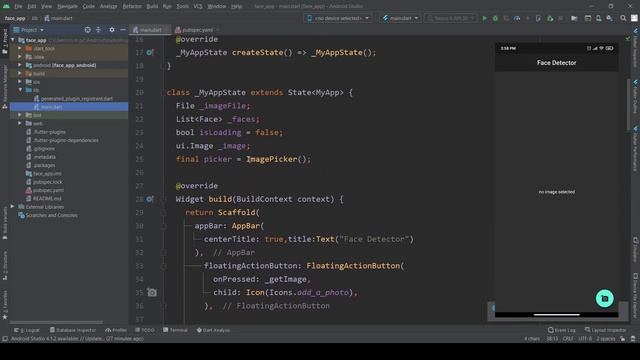Click the override gutter marker on line 17
The width and height of the screenshot is (640, 360).
(150, 52)
